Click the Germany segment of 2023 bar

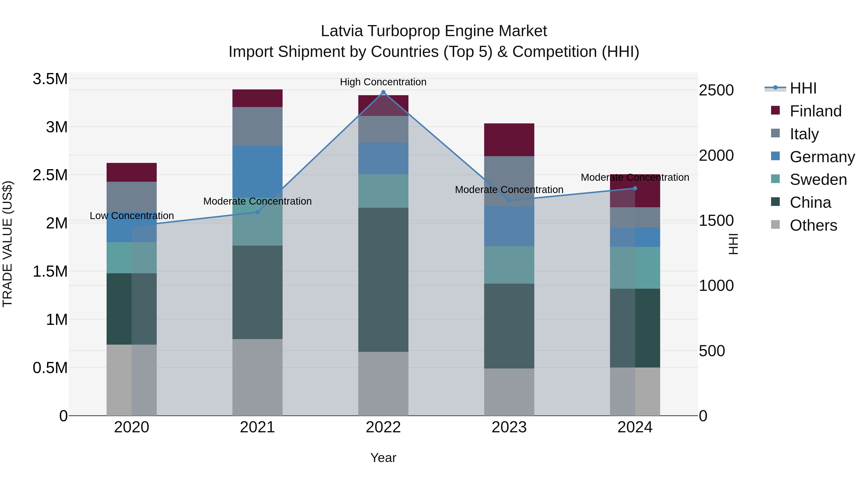pyautogui.click(x=509, y=226)
